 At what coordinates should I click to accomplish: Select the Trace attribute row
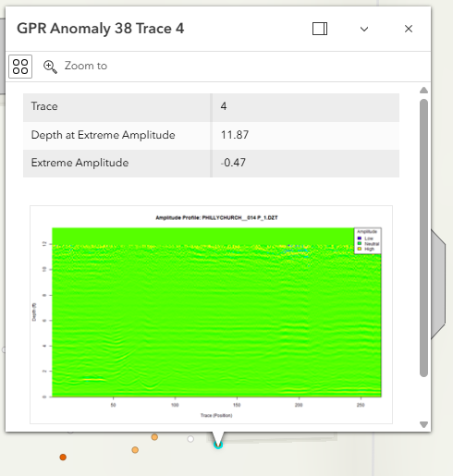click(211, 107)
